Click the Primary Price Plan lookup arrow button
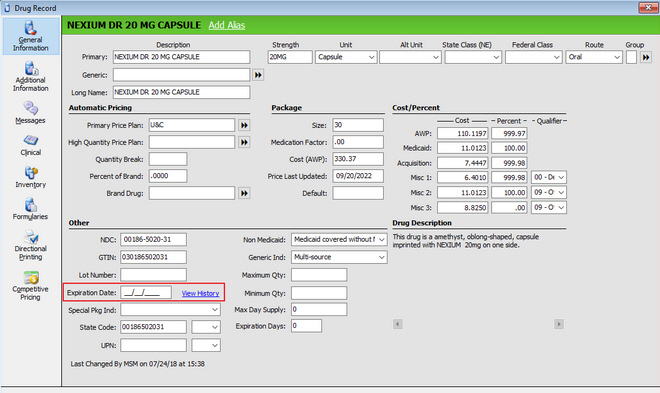This screenshot has height=393, width=660. [x=244, y=125]
